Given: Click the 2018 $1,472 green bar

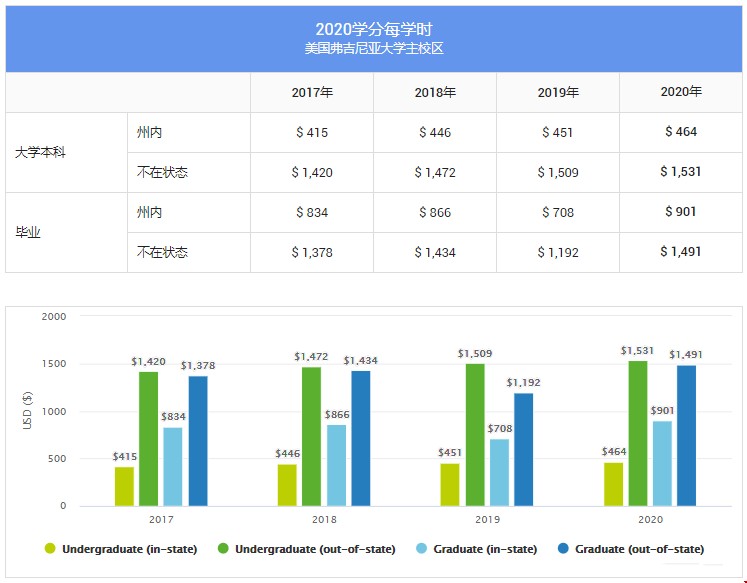Looking at the screenshot, I should coord(312,436).
